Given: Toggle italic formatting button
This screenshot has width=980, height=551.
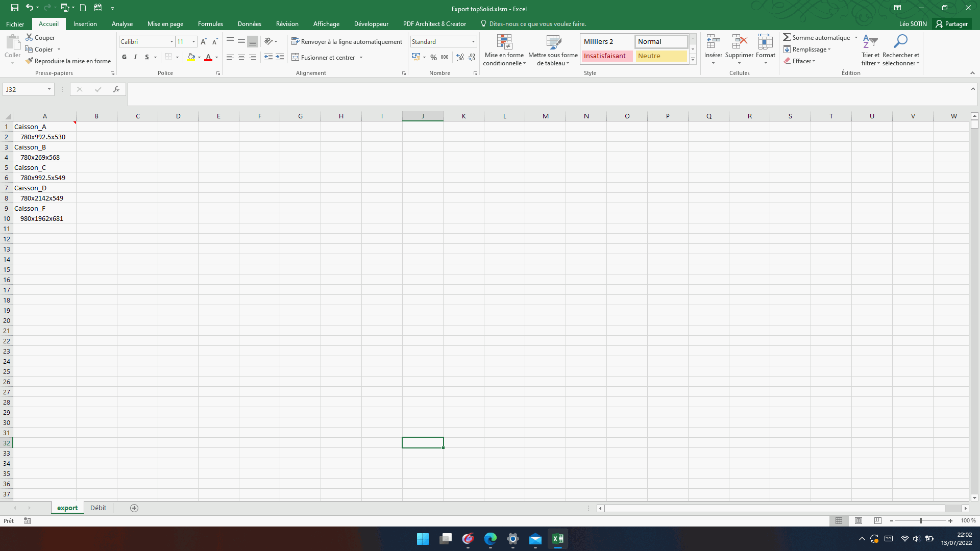Looking at the screenshot, I should coord(135,57).
